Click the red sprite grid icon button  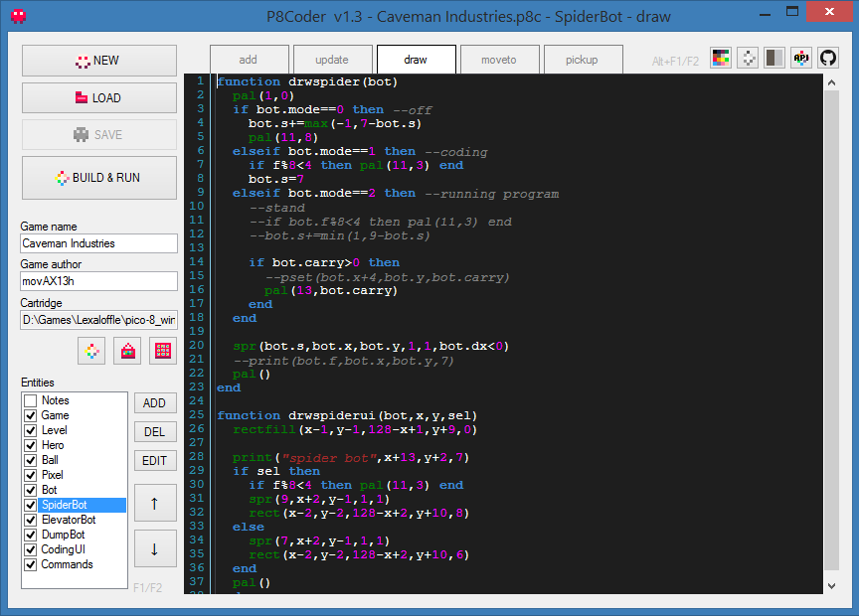163,351
